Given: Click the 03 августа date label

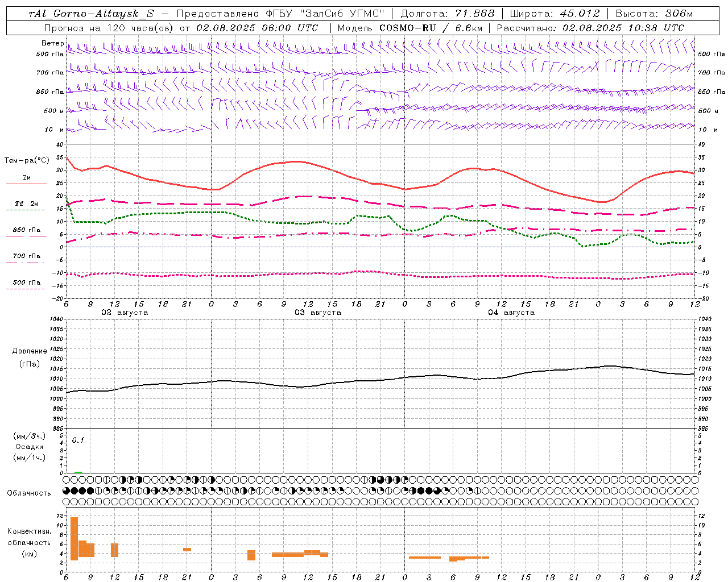Looking at the screenshot, I should click(x=318, y=313).
